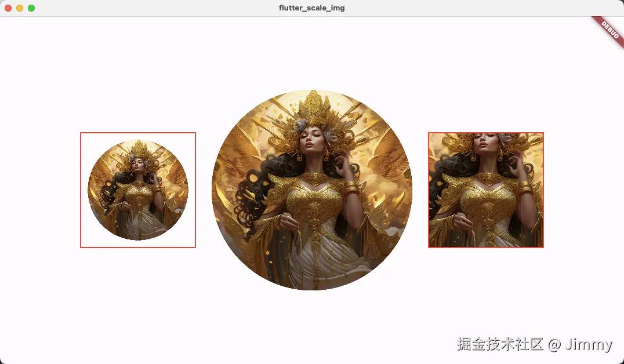Click the small circular image in red box

coord(138,190)
